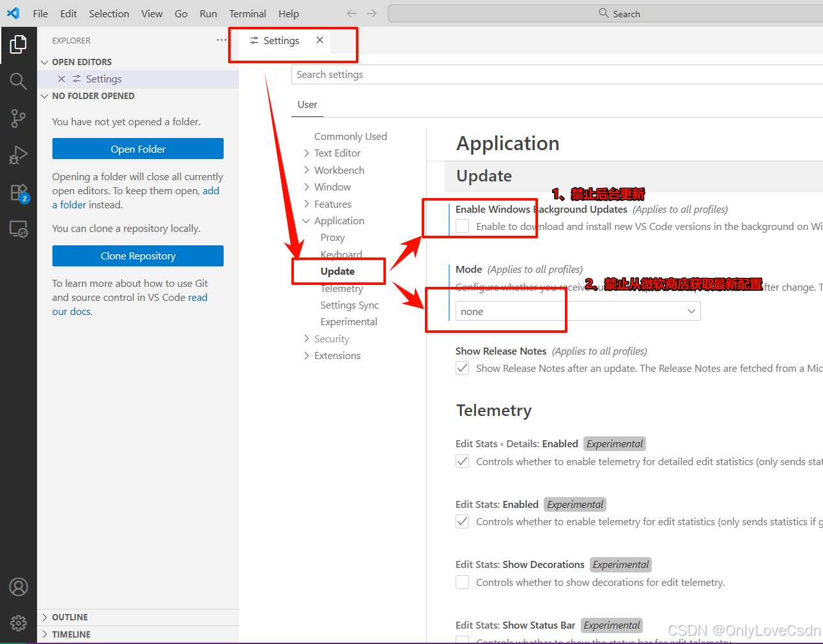
Task: Click the Open Folder button
Action: (137, 148)
